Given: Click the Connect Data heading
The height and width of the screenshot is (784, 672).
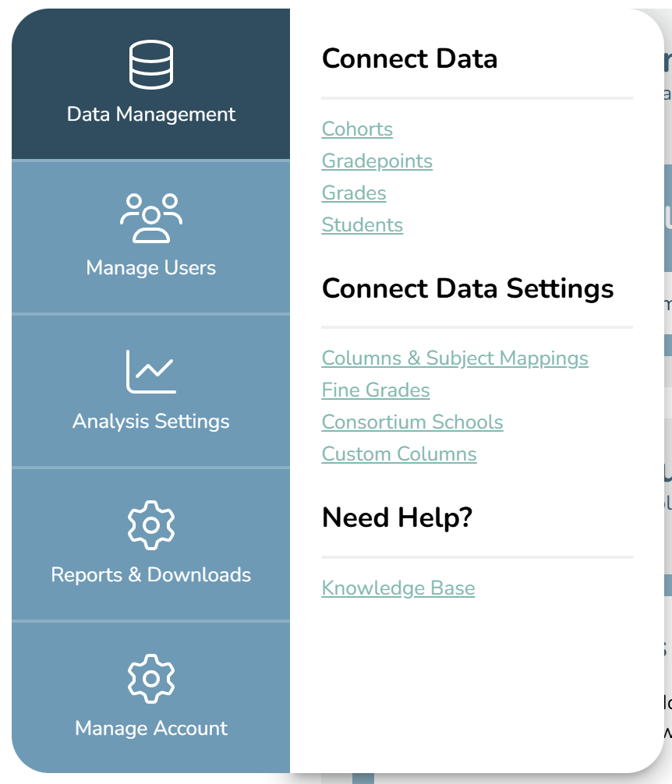Looking at the screenshot, I should [x=409, y=58].
